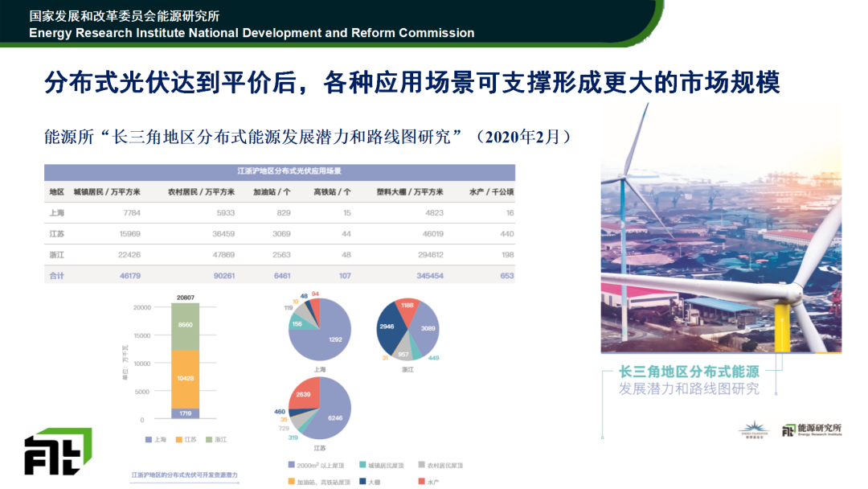Click the blue 上海 swatch in the bar legend
The height and width of the screenshot is (489, 868).
click(149, 440)
